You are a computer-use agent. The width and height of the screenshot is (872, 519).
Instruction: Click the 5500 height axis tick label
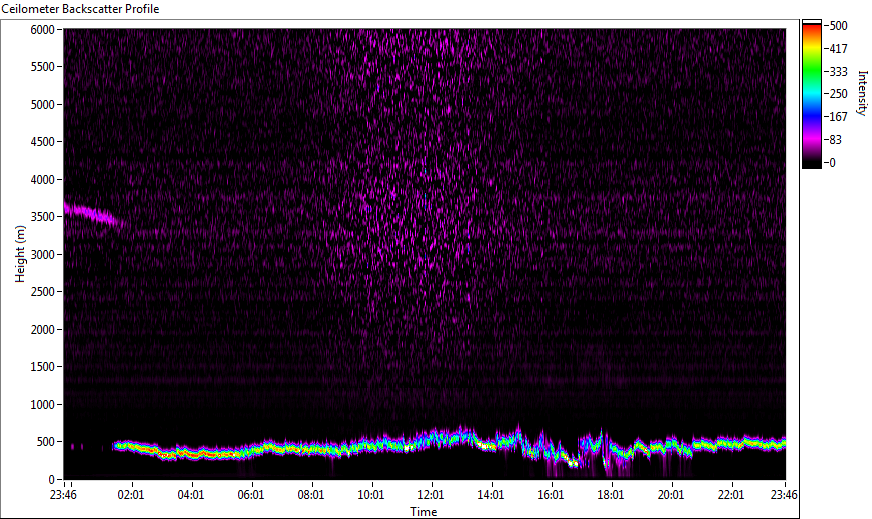click(x=42, y=67)
